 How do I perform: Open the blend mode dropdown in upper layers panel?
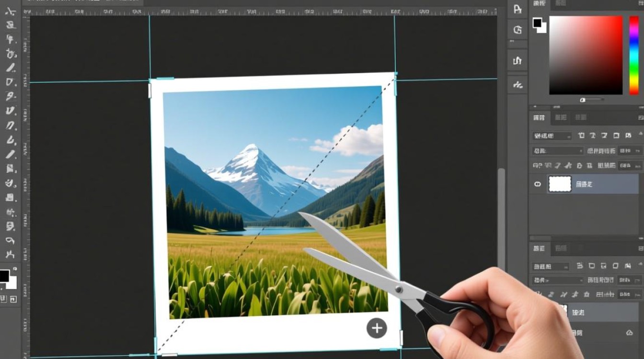tap(558, 151)
